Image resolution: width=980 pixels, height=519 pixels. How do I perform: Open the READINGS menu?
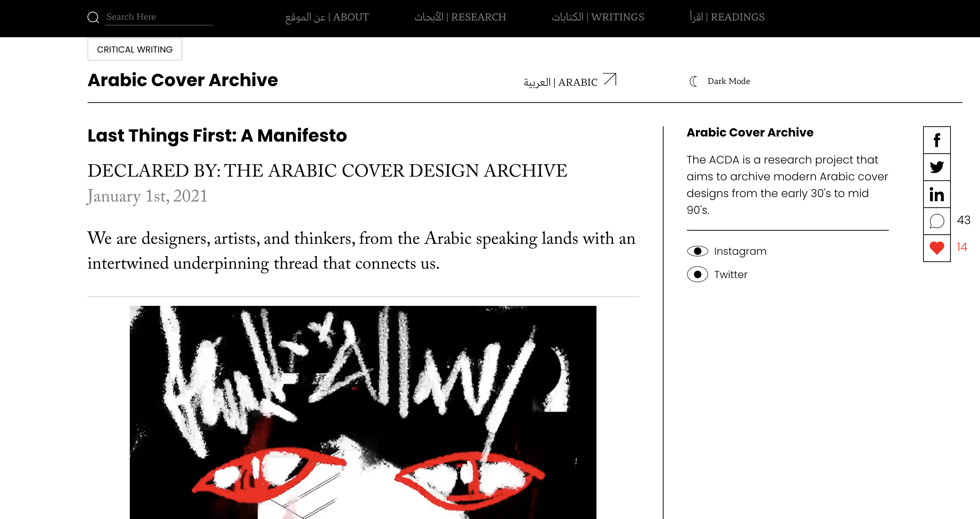(x=727, y=17)
